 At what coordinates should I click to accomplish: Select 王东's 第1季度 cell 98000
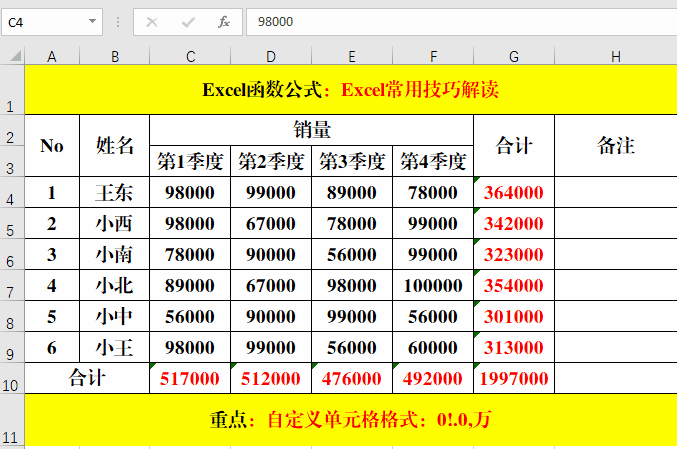click(190, 192)
